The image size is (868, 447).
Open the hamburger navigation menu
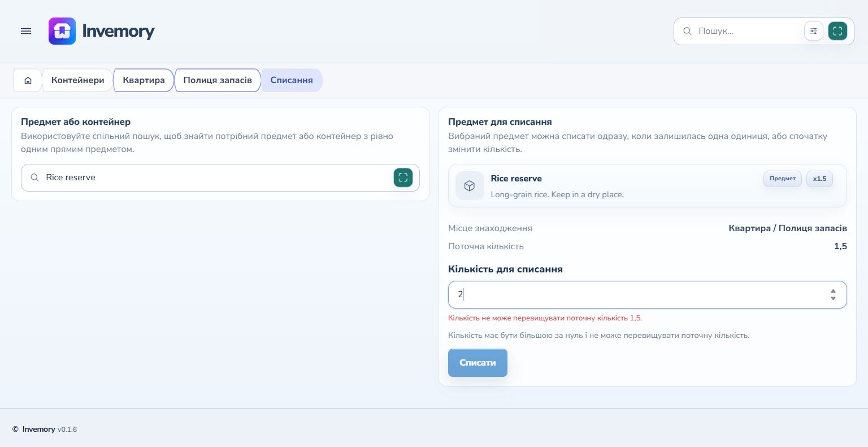[x=26, y=31]
